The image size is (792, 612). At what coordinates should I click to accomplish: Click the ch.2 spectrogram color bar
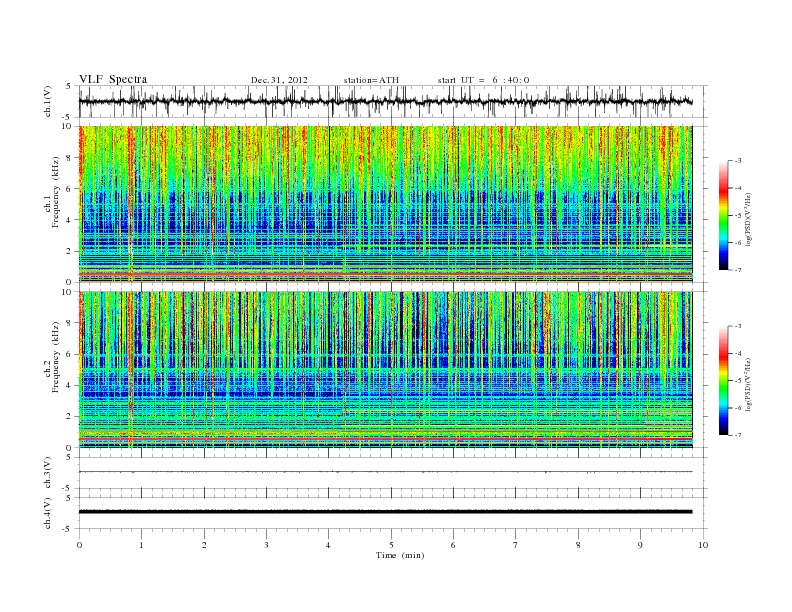(723, 381)
